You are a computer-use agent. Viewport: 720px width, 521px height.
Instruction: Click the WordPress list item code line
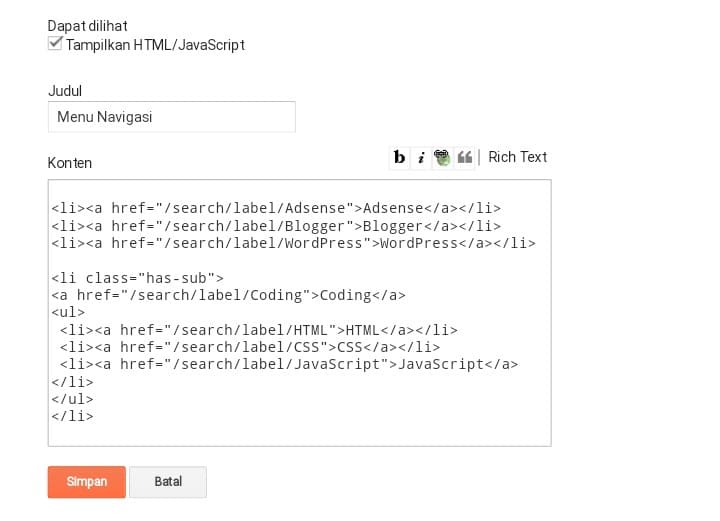293,243
